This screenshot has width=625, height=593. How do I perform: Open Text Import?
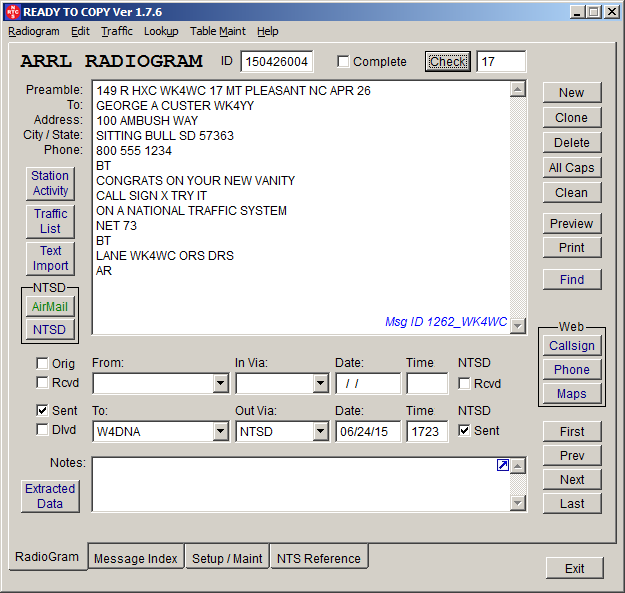pyautogui.click(x=50, y=258)
